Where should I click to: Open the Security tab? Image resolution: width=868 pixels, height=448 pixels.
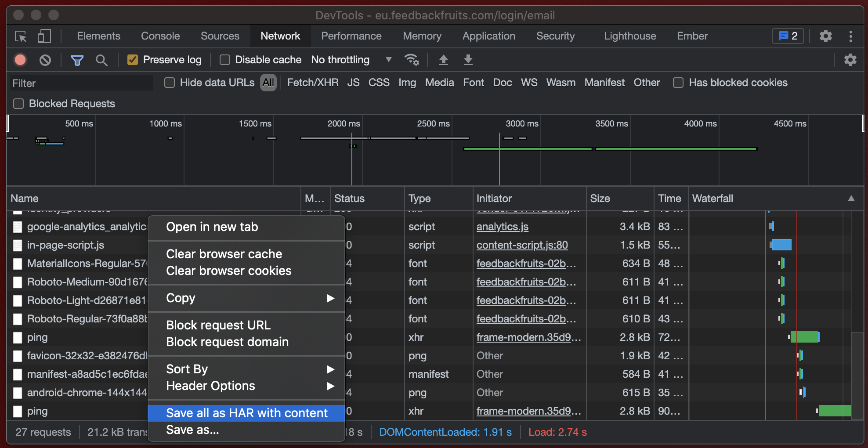coord(555,36)
